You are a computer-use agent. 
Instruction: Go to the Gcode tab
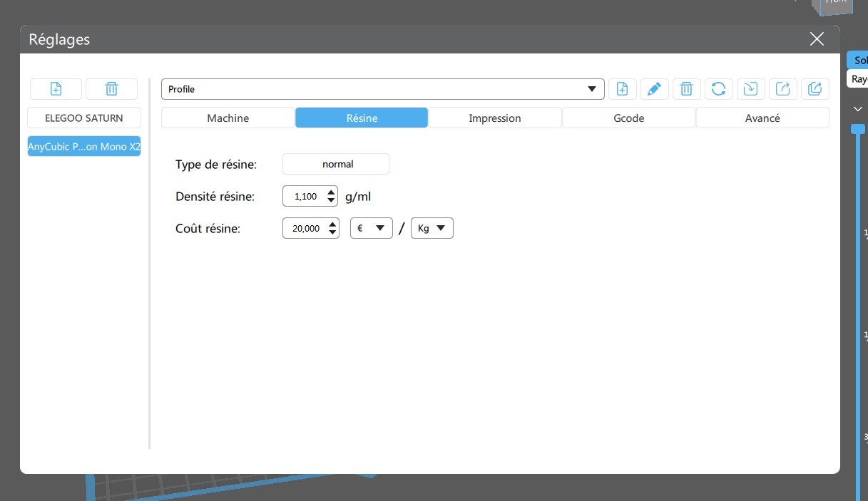coord(628,118)
